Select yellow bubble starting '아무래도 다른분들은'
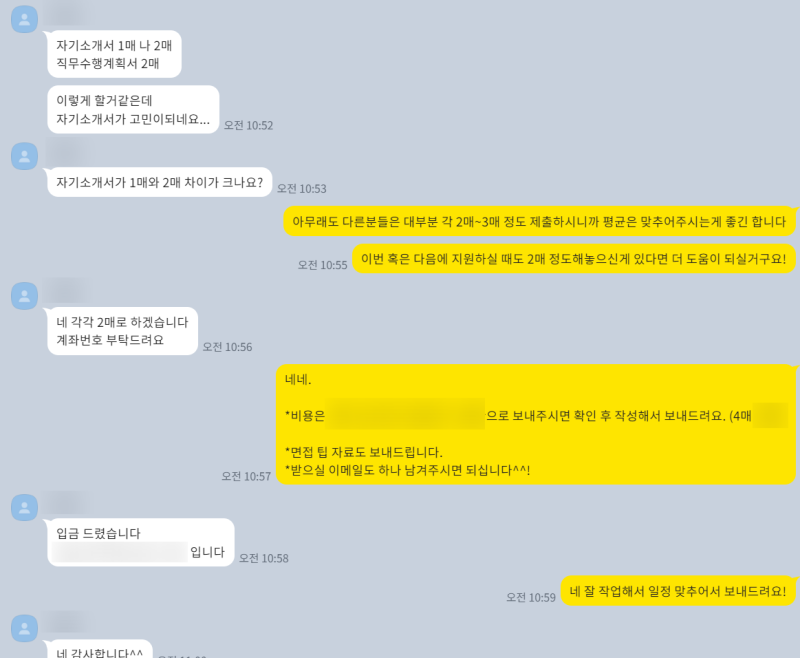This screenshot has height=658, width=800. pos(539,221)
